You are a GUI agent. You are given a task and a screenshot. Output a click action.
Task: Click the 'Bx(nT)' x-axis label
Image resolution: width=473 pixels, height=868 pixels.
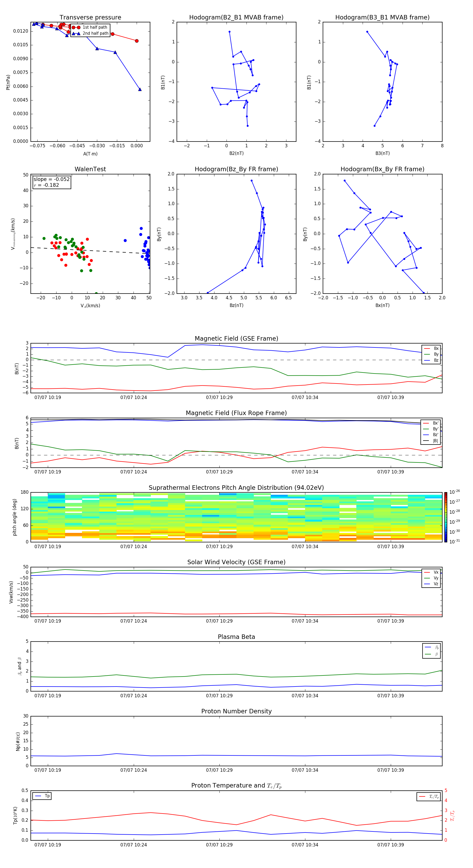[x=382, y=305]
